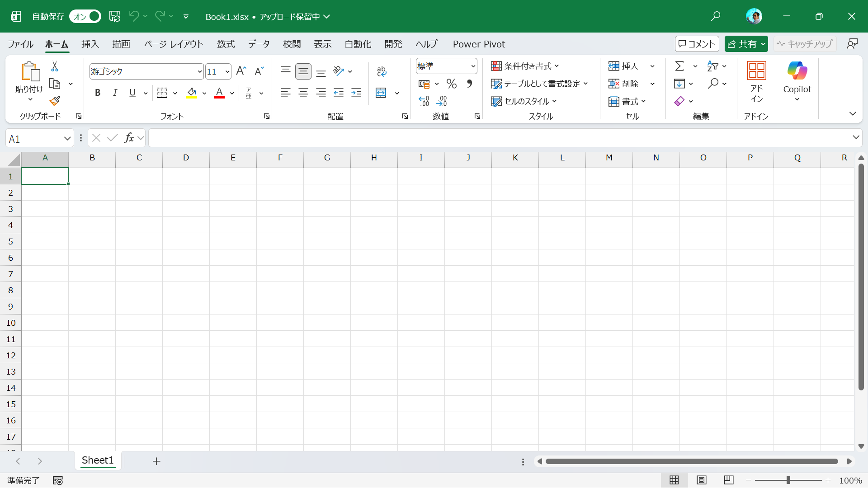Click the percent style icon
Viewport: 868px width, 488px height.
coord(451,84)
